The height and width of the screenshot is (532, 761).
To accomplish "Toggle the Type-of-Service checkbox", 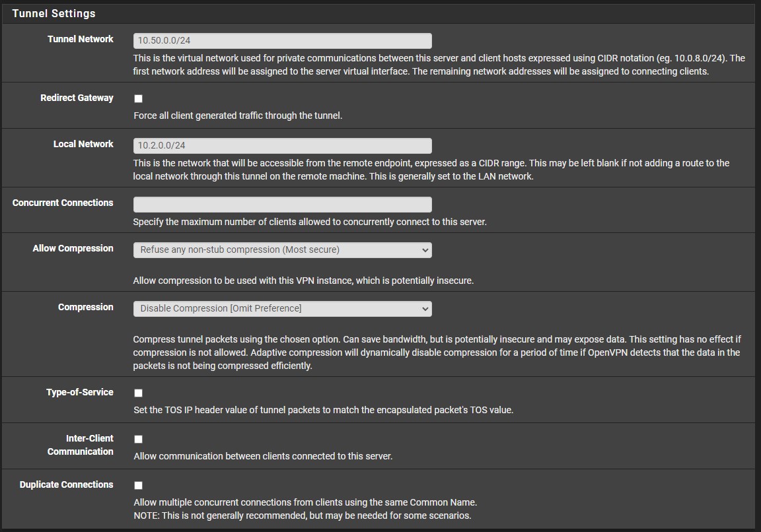I will (138, 393).
